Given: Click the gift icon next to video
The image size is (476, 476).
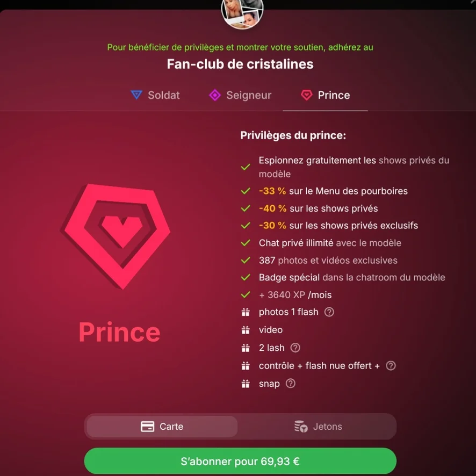Looking at the screenshot, I should 246,330.
